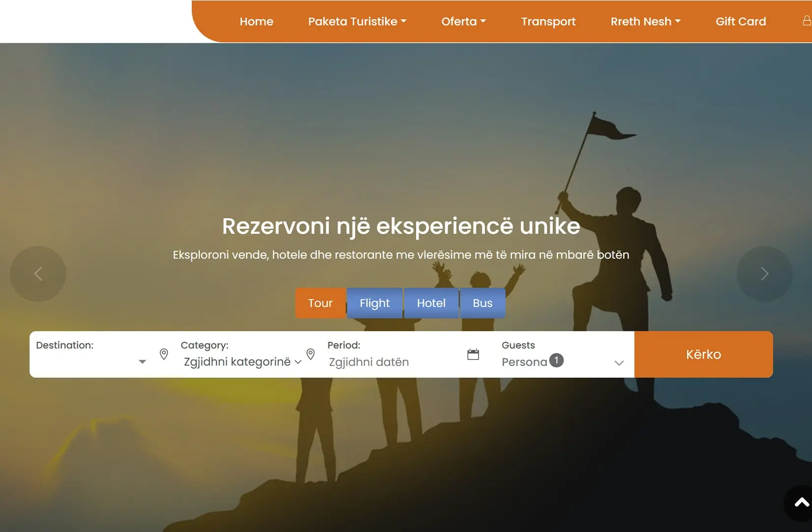Image resolution: width=812 pixels, height=532 pixels.
Task: Click the guest count badge showing 1
Action: [556, 360]
